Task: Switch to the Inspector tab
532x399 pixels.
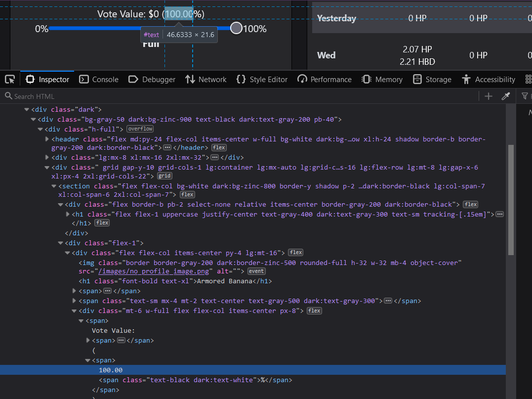Action: (x=47, y=80)
